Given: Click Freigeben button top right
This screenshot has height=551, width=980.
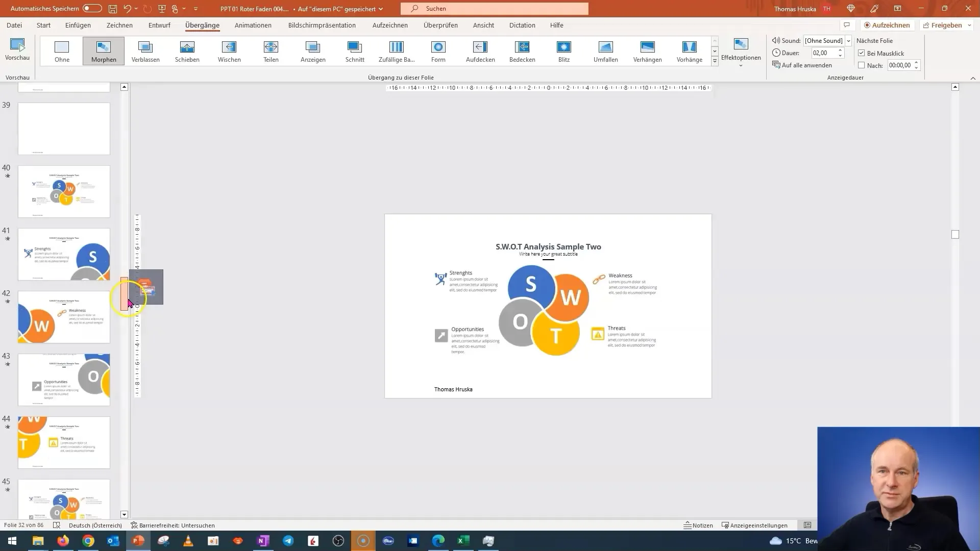Looking at the screenshot, I should 946,25.
